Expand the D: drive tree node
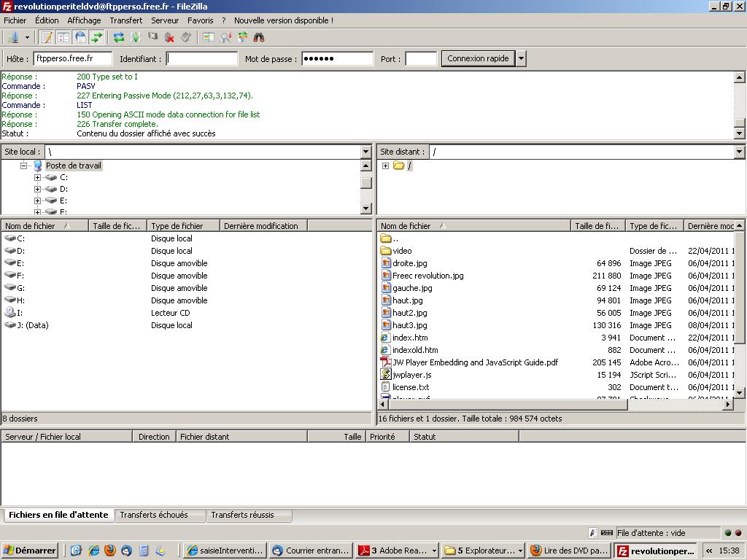Screen dimensions: 747x560 38,189
